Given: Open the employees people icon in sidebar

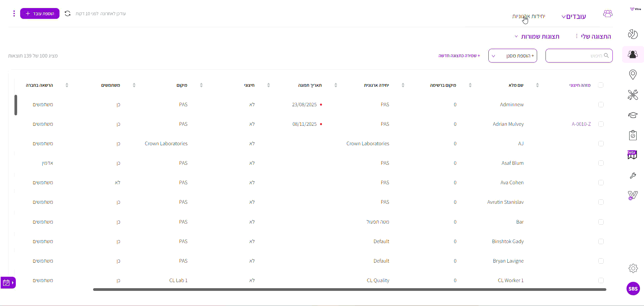Looking at the screenshot, I should tap(633, 54).
